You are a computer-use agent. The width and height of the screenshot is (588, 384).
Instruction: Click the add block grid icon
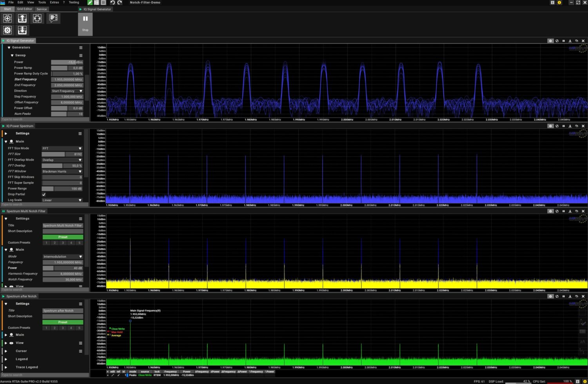(7, 18)
